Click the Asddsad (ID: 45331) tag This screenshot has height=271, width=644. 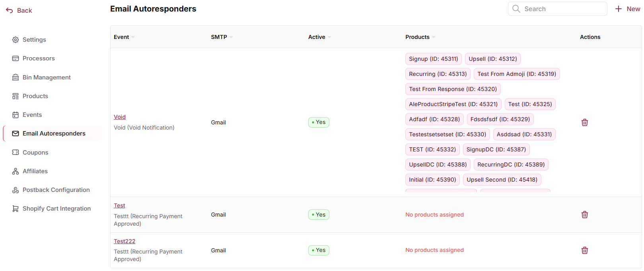tap(524, 134)
